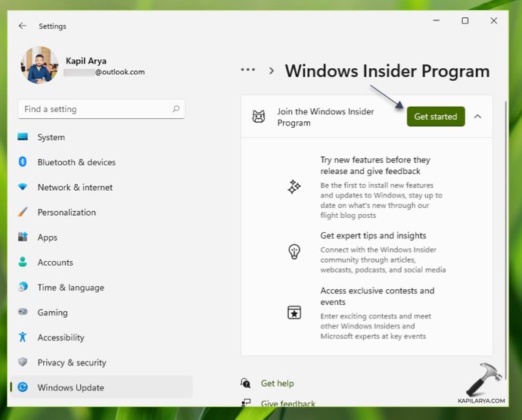Select Accessibility label in sidebar
Image resolution: width=522 pixels, height=420 pixels.
click(61, 338)
